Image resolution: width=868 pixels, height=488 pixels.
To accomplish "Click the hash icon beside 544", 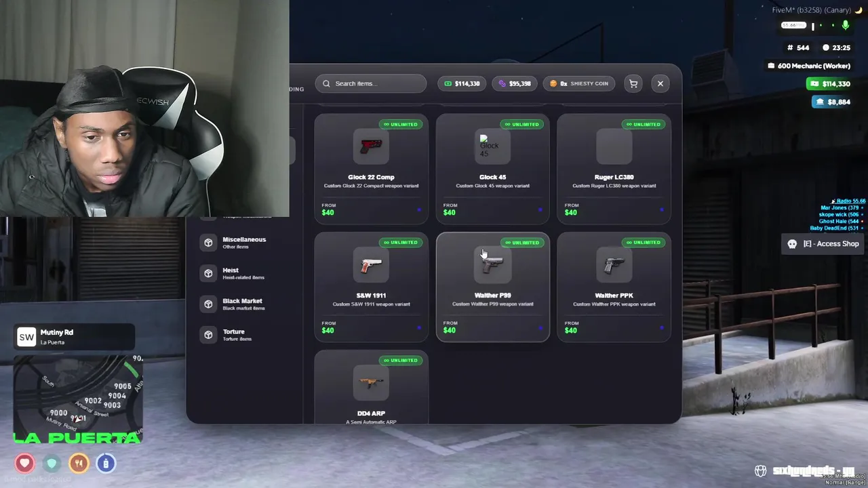I will [790, 47].
